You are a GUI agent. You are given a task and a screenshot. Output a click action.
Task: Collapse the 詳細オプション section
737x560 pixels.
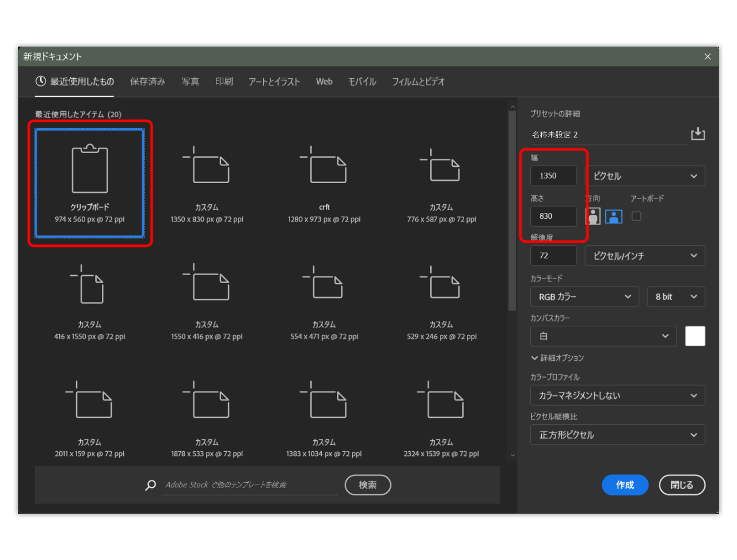557,358
